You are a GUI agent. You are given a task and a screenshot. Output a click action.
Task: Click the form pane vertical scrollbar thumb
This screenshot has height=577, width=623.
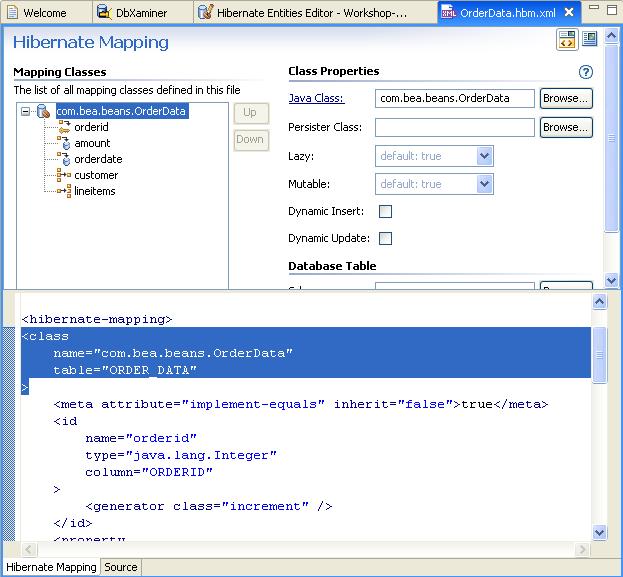point(611,138)
